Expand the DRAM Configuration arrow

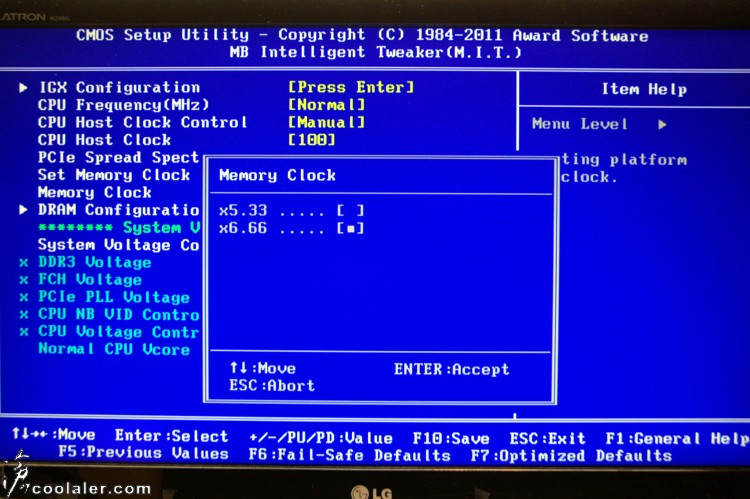tap(23, 210)
